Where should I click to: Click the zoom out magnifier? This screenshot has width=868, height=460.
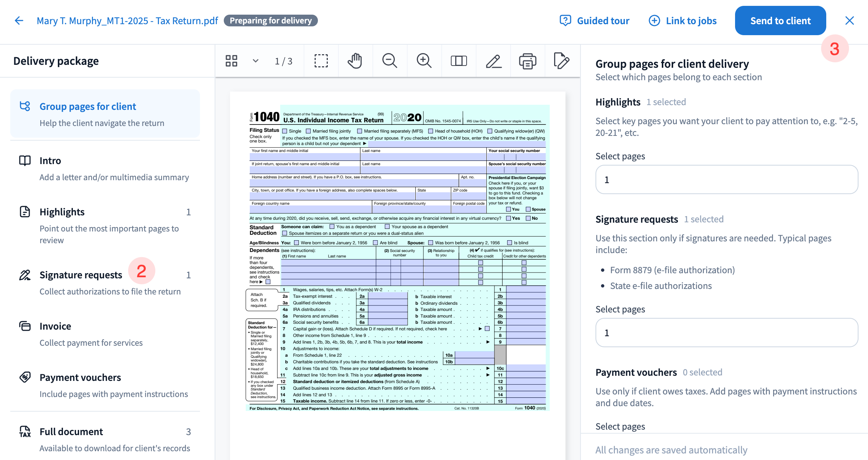click(x=389, y=61)
